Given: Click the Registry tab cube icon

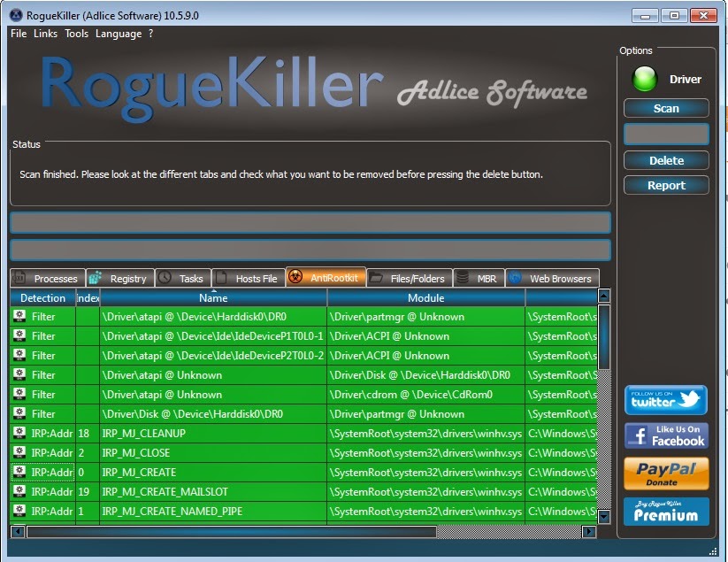Looking at the screenshot, I should pos(95,278).
